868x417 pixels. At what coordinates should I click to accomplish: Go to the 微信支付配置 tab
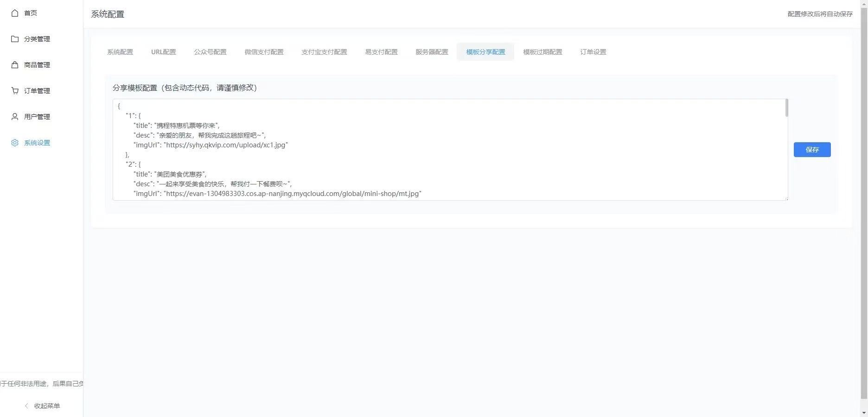264,52
